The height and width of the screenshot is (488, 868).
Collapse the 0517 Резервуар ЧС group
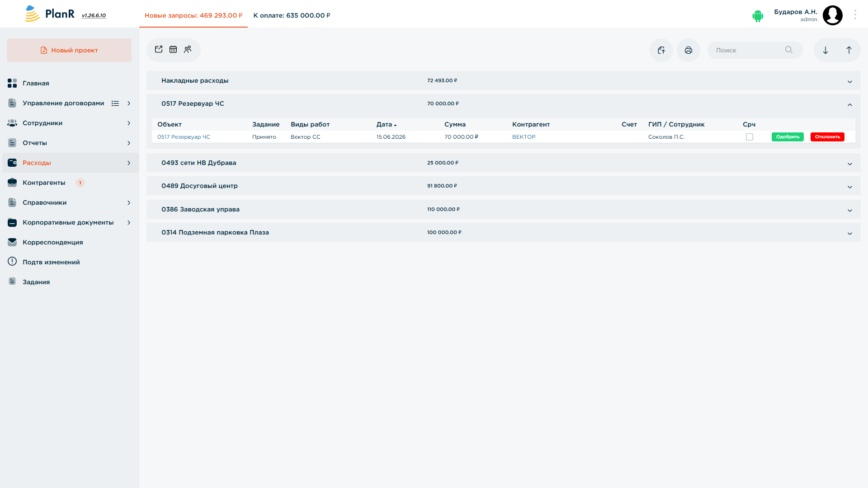coord(850,105)
